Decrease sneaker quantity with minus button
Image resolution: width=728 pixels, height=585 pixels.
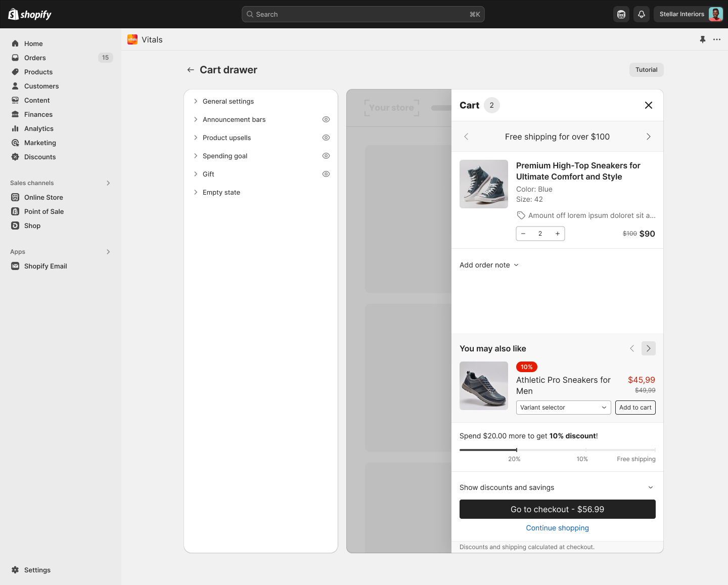click(523, 234)
